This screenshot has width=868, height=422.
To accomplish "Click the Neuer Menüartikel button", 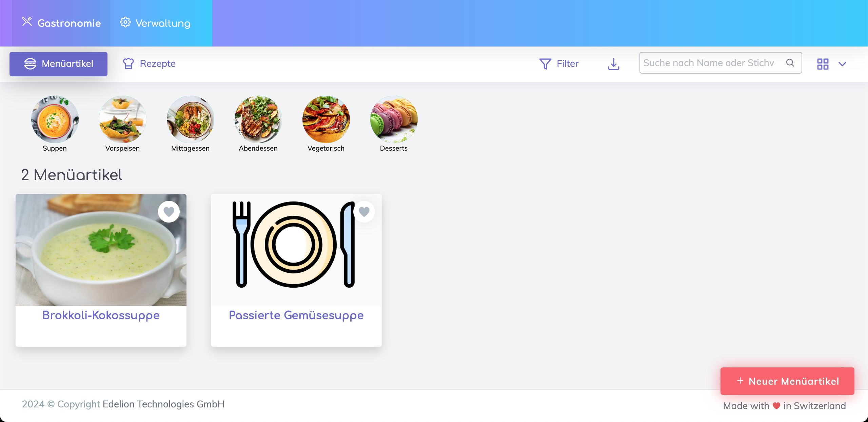I will (787, 381).
